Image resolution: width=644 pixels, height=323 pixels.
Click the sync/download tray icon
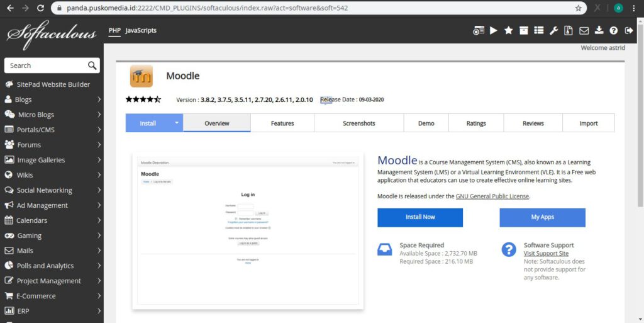tap(599, 30)
